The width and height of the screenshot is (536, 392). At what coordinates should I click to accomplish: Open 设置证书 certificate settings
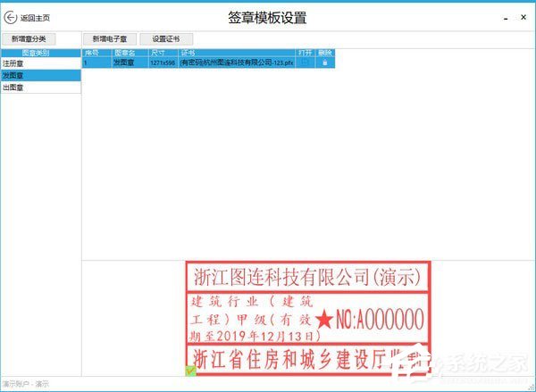pos(166,39)
